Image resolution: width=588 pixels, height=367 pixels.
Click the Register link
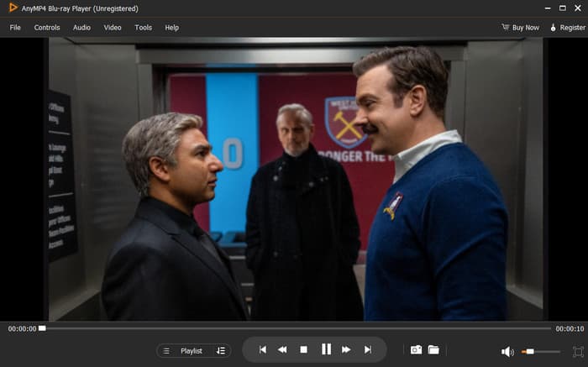click(568, 28)
